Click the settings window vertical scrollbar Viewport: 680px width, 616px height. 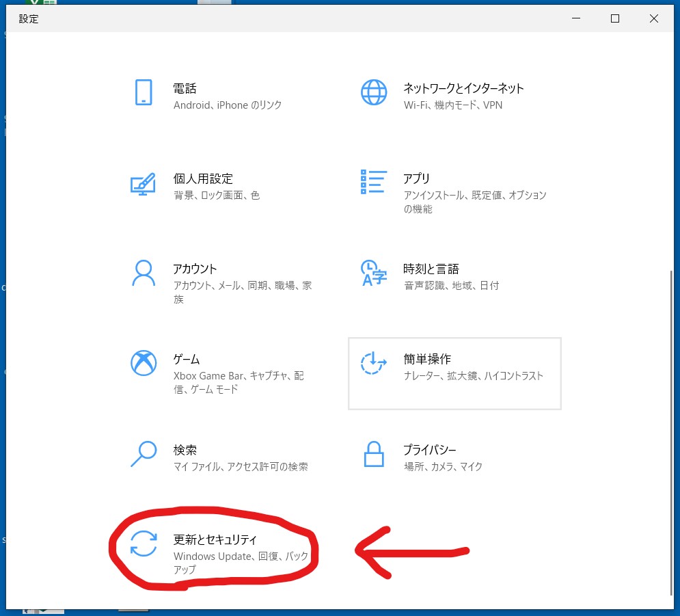click(x=671, y=433)
